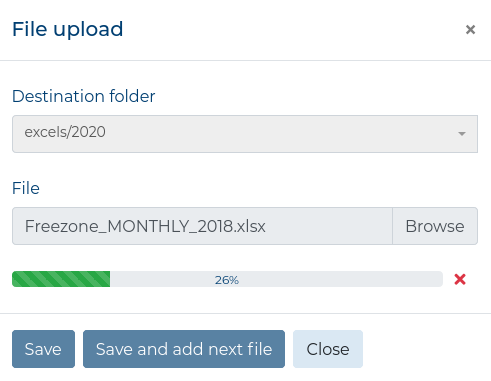Focus the selected file name text box
491x381 pixels.
click(202, 226)
